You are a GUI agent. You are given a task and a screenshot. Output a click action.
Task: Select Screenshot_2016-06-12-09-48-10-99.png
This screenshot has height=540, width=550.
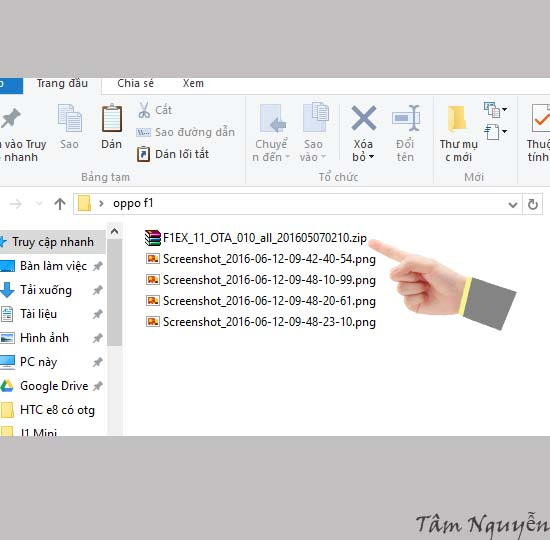click(x=261, y=280)
